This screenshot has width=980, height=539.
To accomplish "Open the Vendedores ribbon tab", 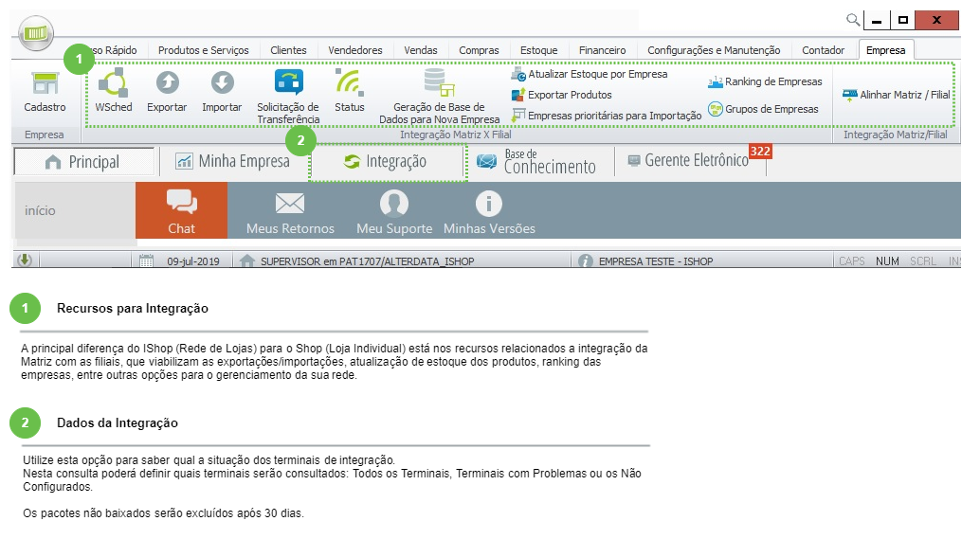I will pyautogui.click(x=355, y=50).
